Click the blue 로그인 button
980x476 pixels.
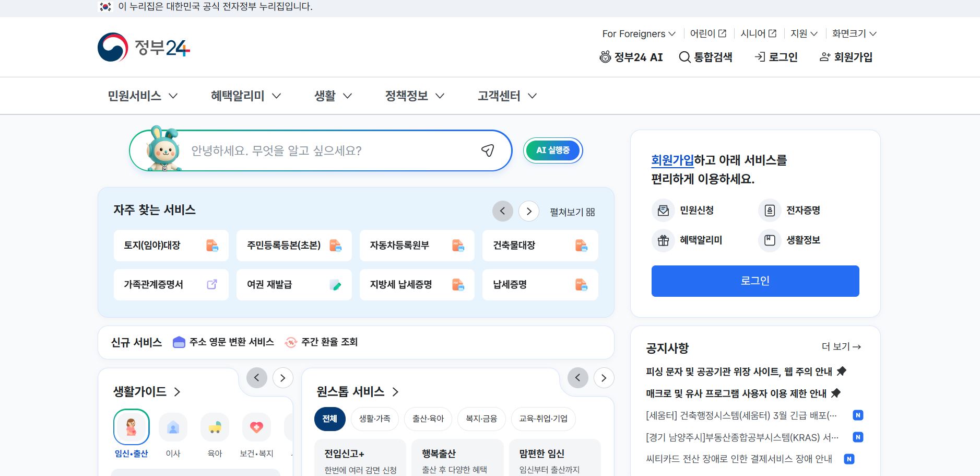pos(755,281)
